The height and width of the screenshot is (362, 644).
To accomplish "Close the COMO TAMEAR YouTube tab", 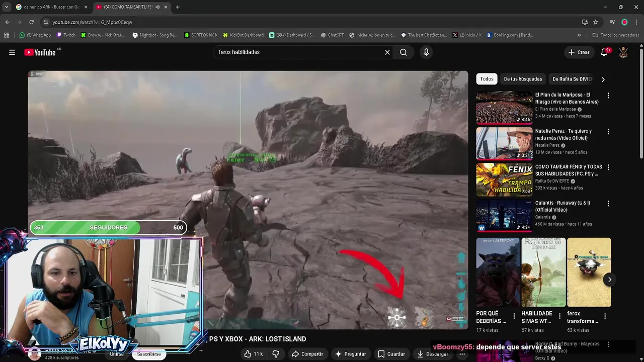I will point(166,7).
